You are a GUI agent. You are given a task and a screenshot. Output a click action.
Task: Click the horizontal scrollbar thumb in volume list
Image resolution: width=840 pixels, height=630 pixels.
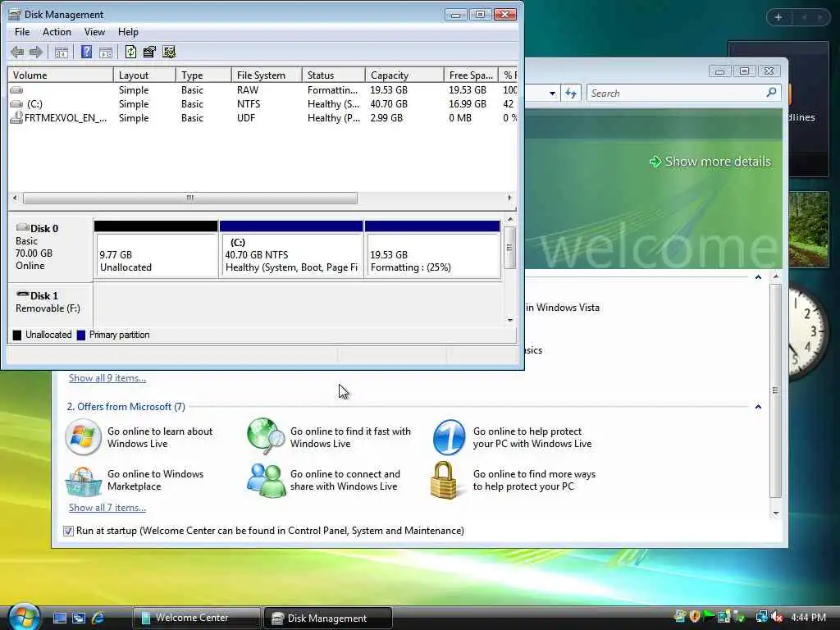tap(190, 198)
